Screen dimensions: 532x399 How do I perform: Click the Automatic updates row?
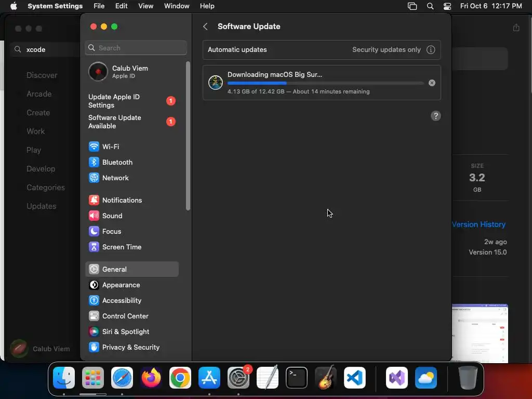(x=322, y=50)
